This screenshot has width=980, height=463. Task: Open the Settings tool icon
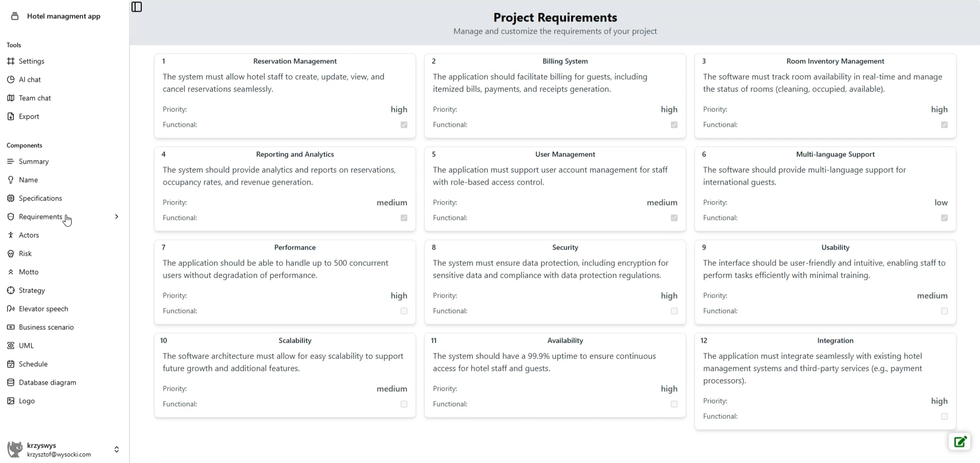point(11,61)
